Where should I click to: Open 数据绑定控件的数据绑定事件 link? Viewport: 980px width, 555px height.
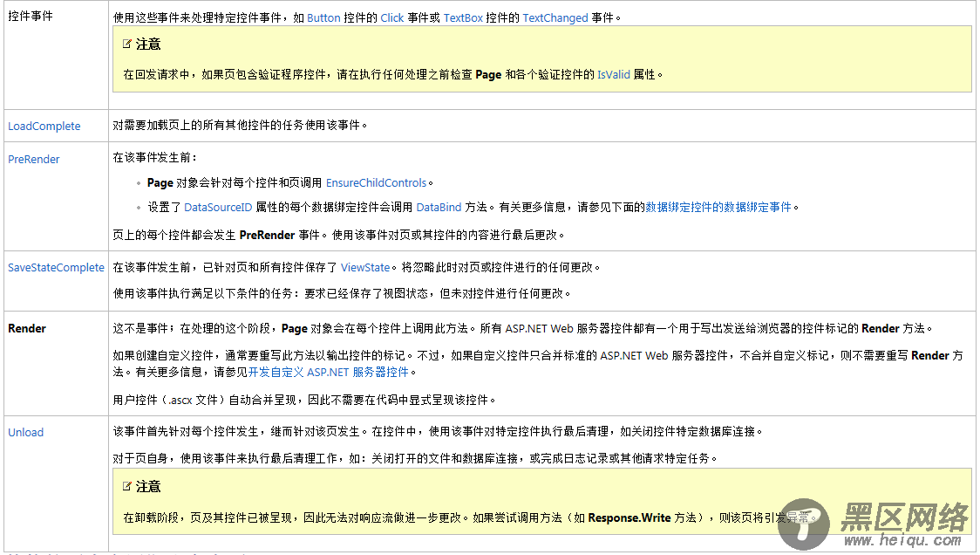click(718, 207)
